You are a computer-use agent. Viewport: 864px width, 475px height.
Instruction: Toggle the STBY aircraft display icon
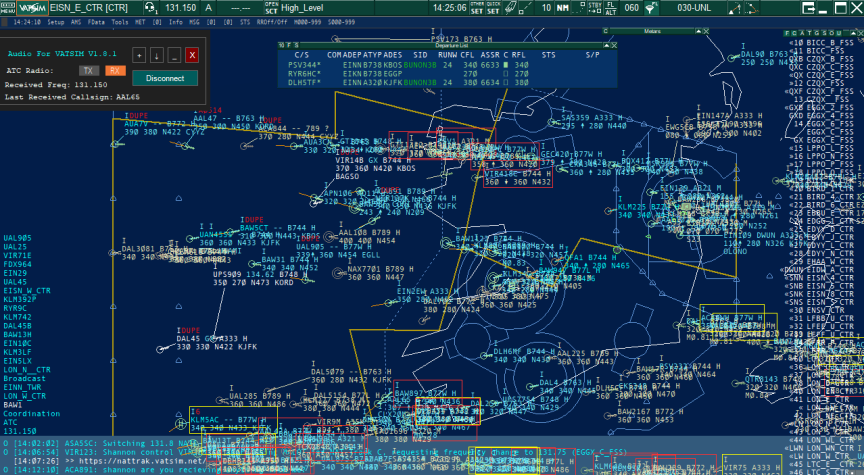pyautogui.click(x=595, y=8)
